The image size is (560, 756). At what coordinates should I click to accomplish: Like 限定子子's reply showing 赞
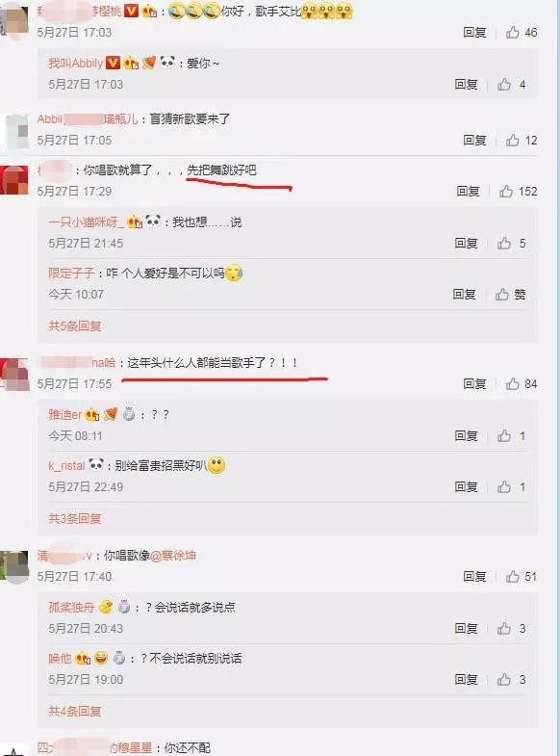[502, 294]
